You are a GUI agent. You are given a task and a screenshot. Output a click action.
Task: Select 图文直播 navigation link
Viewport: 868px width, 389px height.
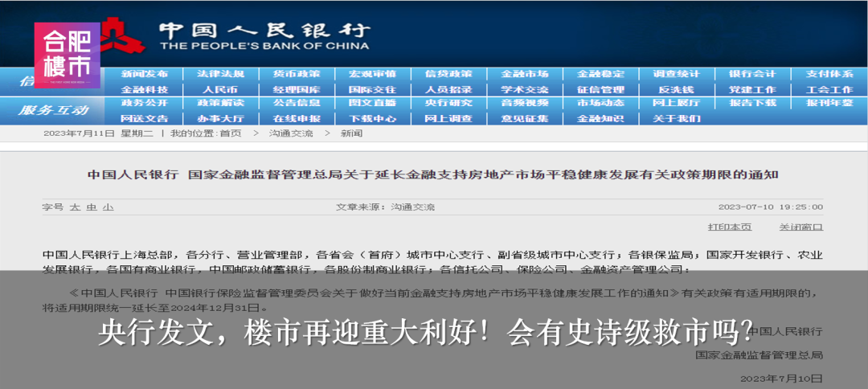click(x=372, y=103)
